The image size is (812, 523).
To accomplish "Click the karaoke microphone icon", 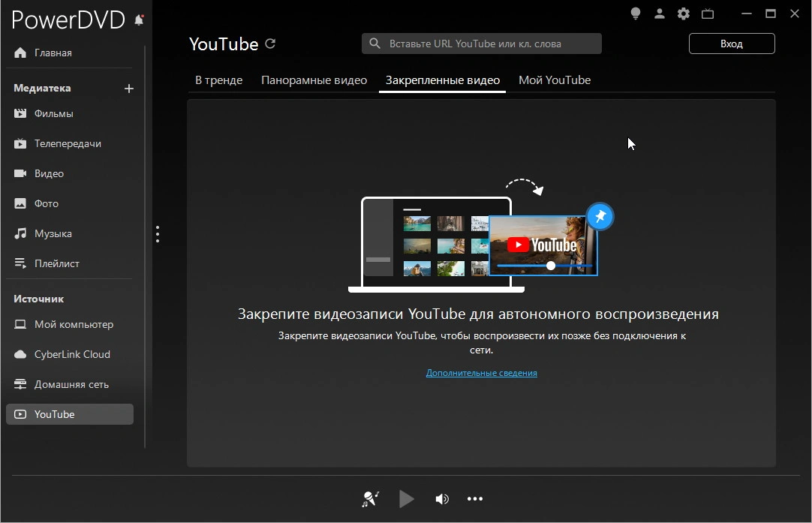I will coord(371,499).
